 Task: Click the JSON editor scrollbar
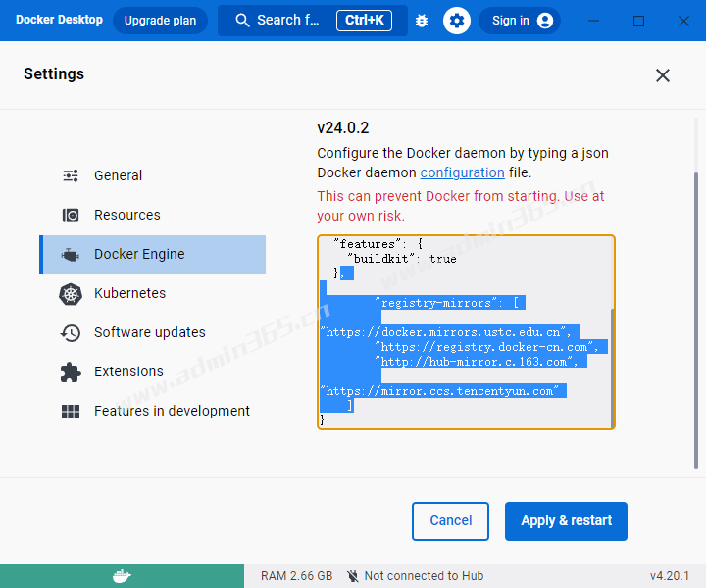click(x=612, y=367)
